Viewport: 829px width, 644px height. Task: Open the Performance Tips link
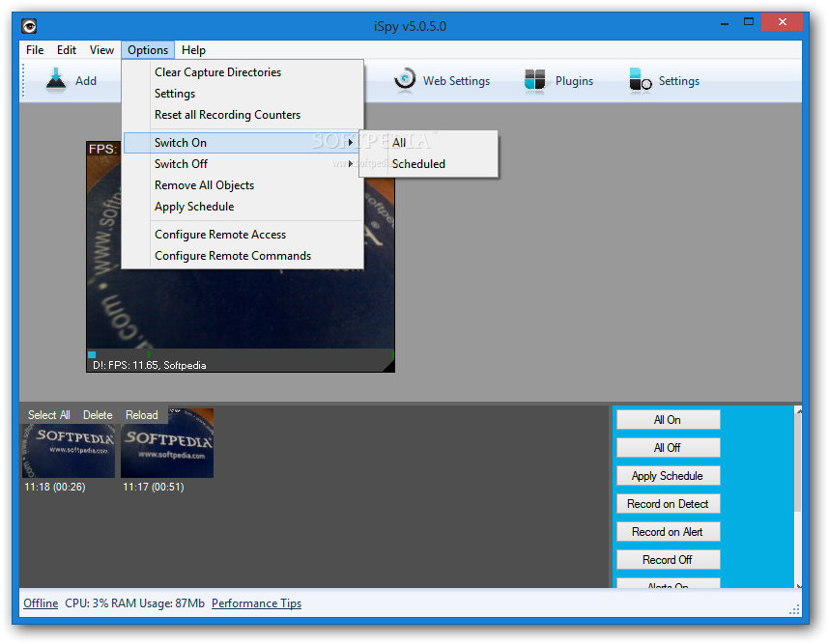point(256,603)
